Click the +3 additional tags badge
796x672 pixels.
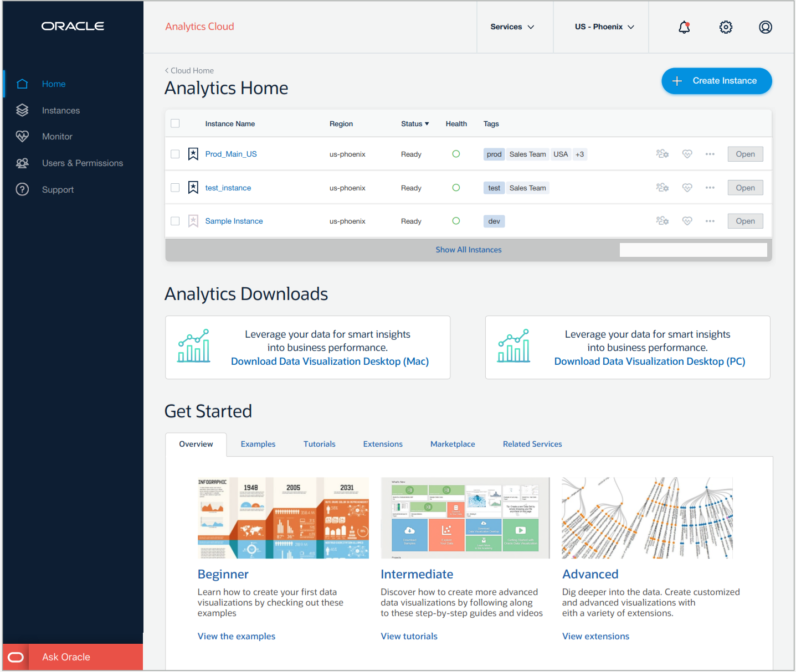click(579, 154)
